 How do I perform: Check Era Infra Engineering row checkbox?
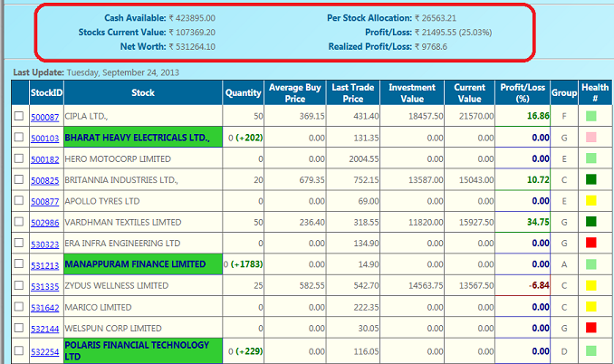pyautogui.click(x=19, y=243)
